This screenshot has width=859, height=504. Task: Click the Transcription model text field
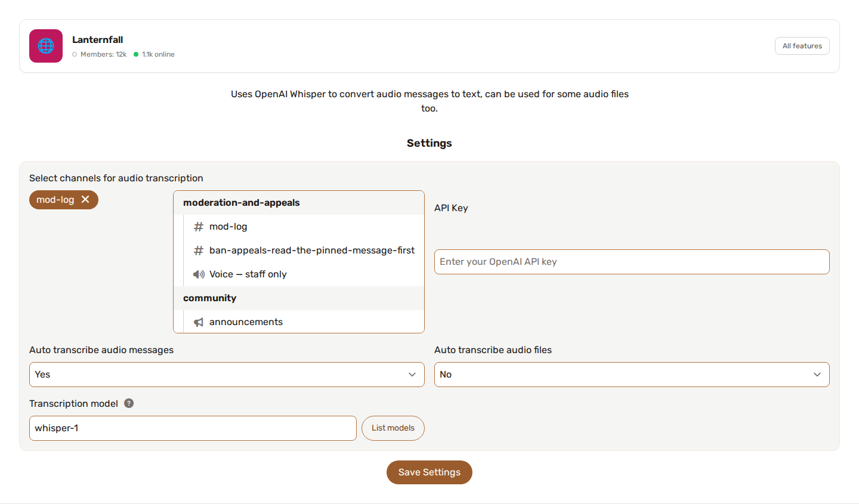click(x=193, y=428)
